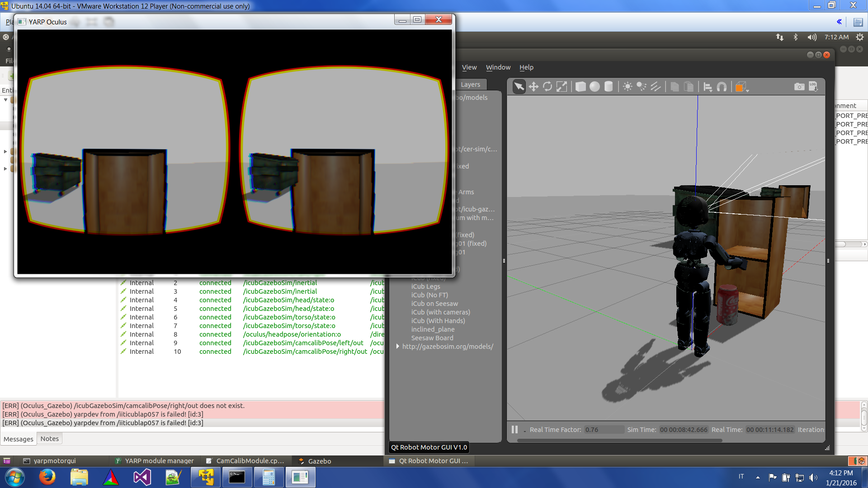Image resolution: width=868 pixels, height=488 pixels.
Task: Take a screenshot with the camera icon
Action: tap(799, 87)
